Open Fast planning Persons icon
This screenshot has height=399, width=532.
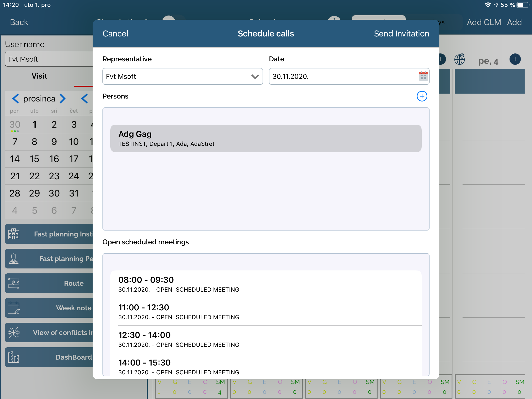click(x=14, y=259)
